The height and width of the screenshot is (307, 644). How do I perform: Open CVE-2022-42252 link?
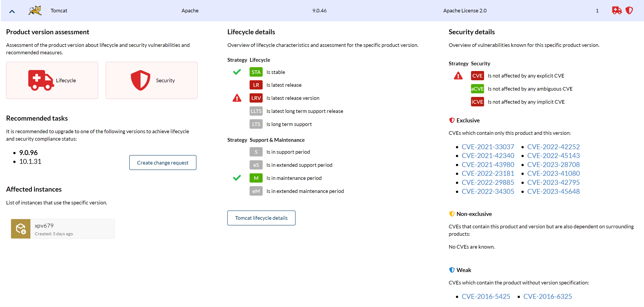coord(553,147)
